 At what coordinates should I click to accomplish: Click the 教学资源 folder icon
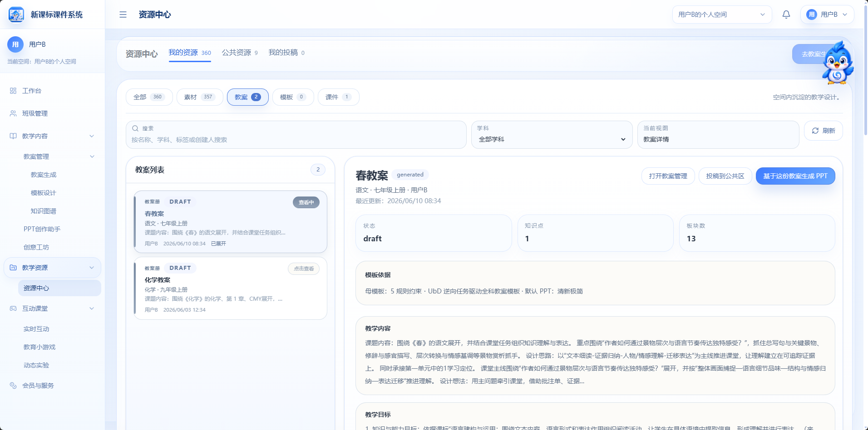tap(13, 268)
